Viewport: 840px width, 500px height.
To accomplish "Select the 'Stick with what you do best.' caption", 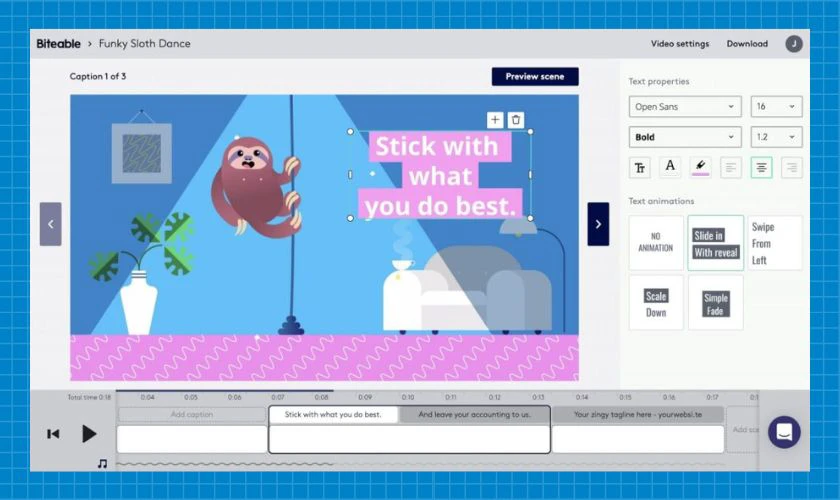I will 333,414.
